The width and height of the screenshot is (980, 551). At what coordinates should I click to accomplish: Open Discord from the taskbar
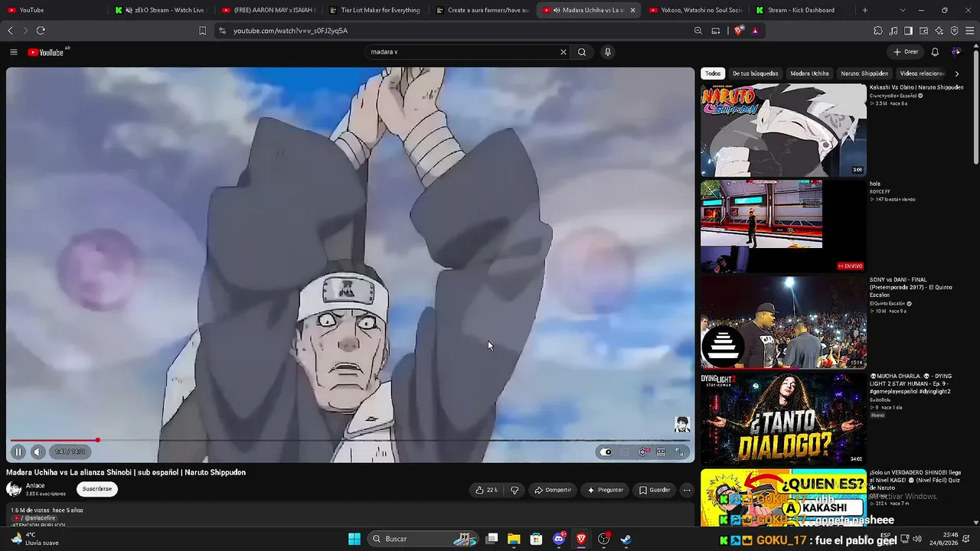(x=560, y=539)
